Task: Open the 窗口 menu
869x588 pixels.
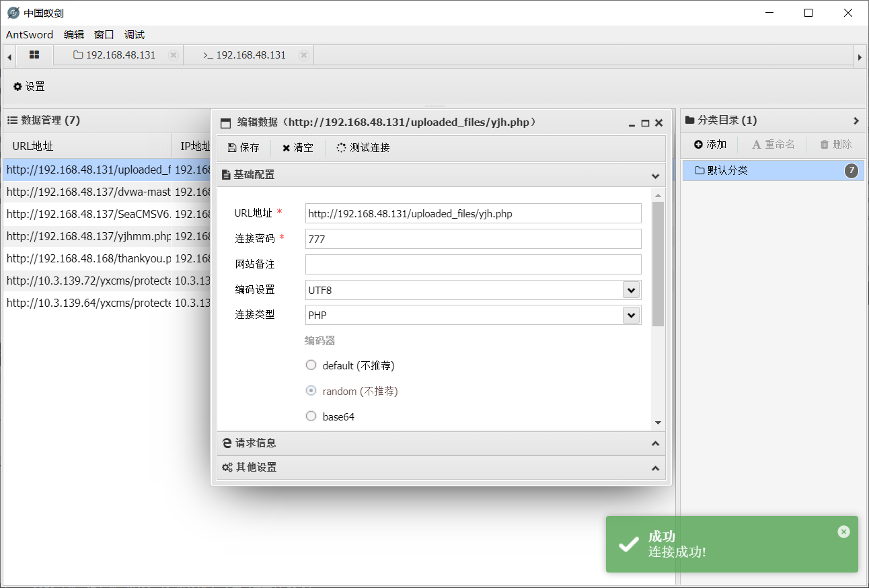Action: [x=104, y=35]
